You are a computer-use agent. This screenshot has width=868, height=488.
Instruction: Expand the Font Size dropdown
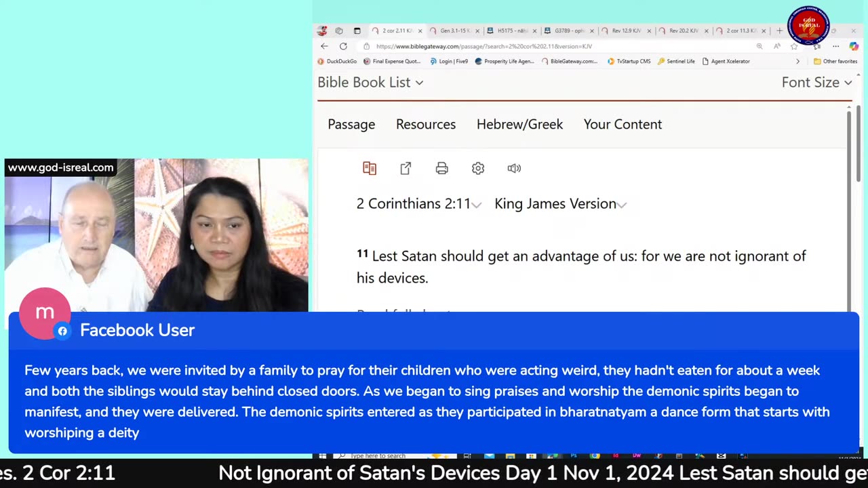[816, 82]
